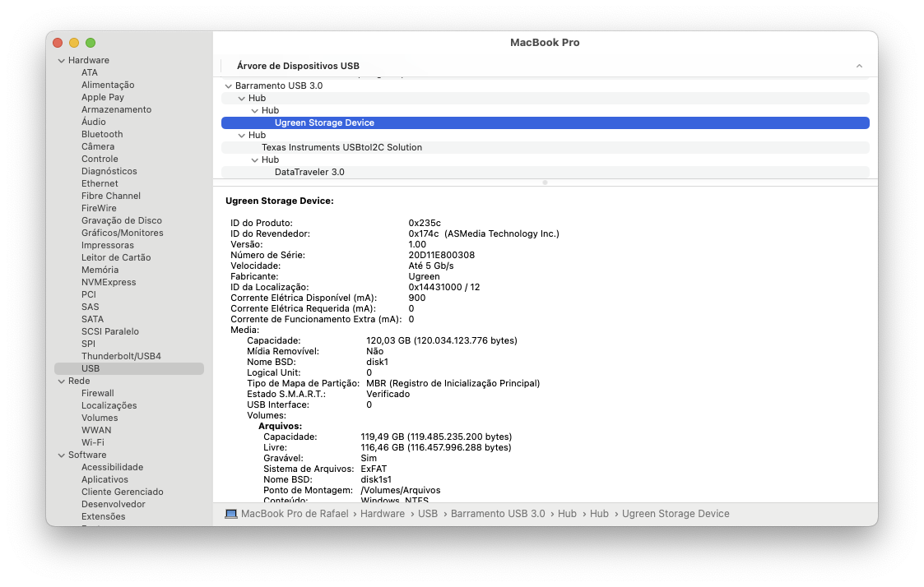Select Texas Instruments USBtoI2C Solution row

point(545,148)
